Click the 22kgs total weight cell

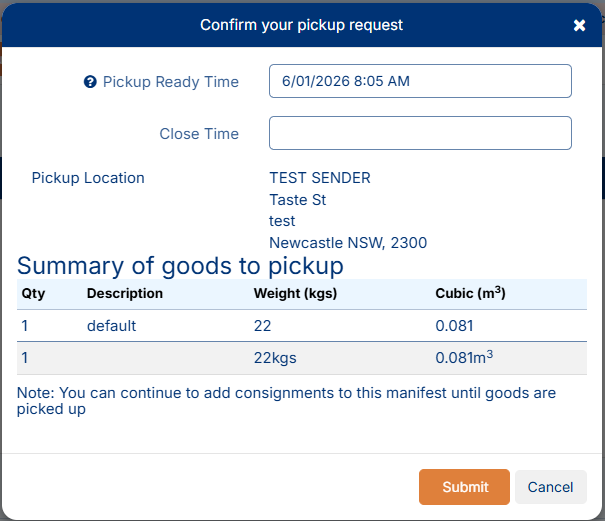(275, 358)
